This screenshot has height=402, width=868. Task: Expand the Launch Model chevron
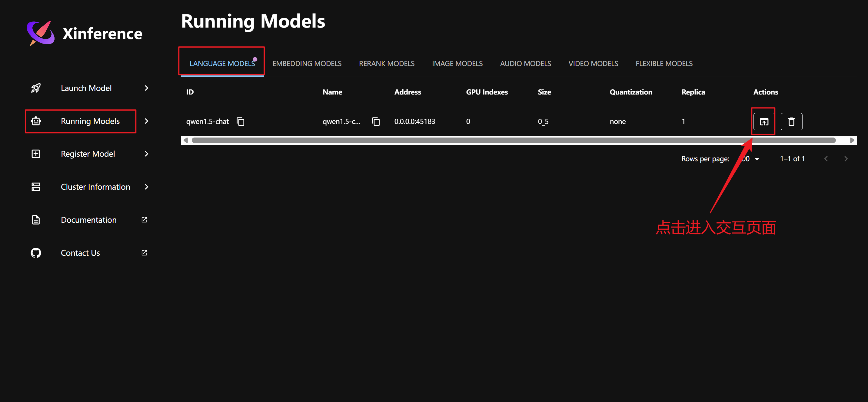(x=146, y=88)
